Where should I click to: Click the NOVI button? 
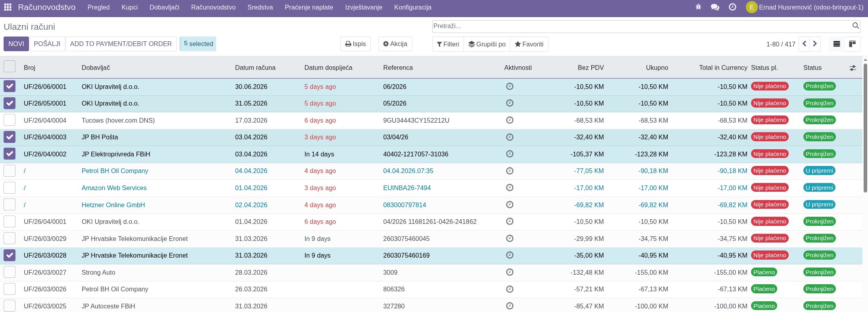[16, 44]
